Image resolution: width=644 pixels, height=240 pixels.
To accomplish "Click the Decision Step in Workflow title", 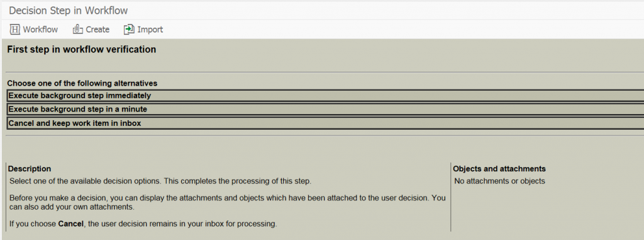I will pos(68,11).
